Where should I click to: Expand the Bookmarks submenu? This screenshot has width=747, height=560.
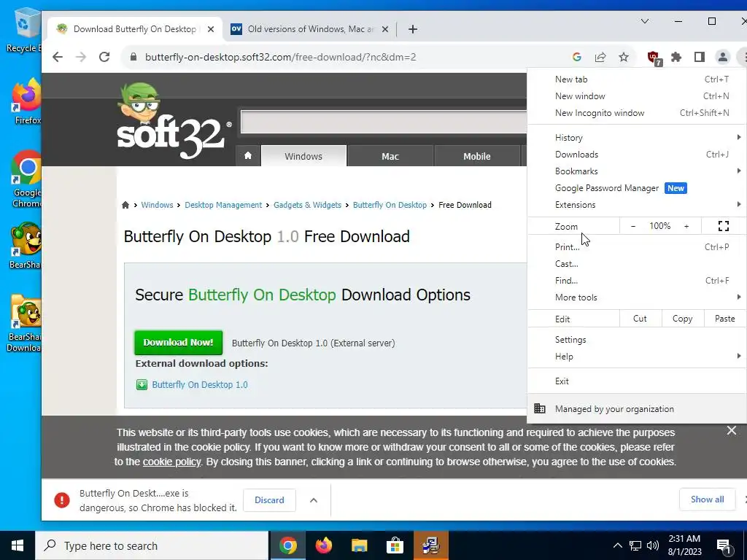pyautogui.click(x=637, y=171)
